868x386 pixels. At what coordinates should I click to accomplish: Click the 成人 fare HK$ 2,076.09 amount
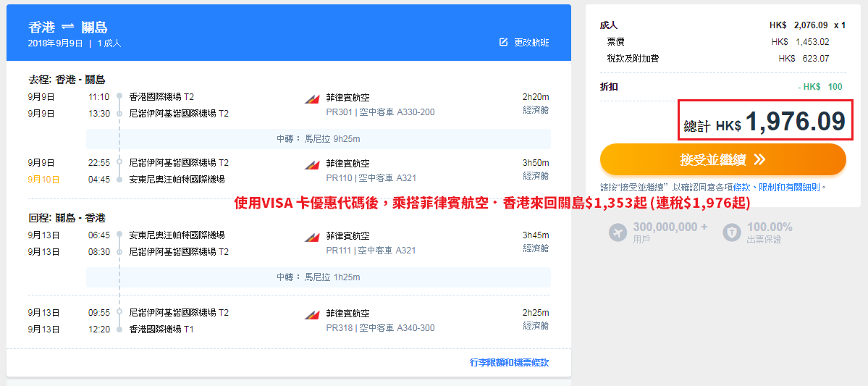click(799, 25)
